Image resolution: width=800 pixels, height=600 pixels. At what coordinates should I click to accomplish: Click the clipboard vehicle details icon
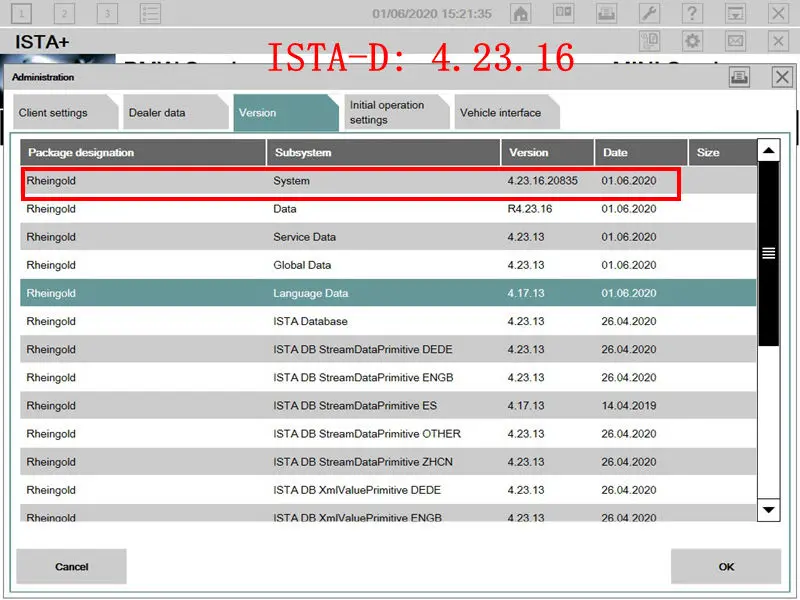point(649,41)
